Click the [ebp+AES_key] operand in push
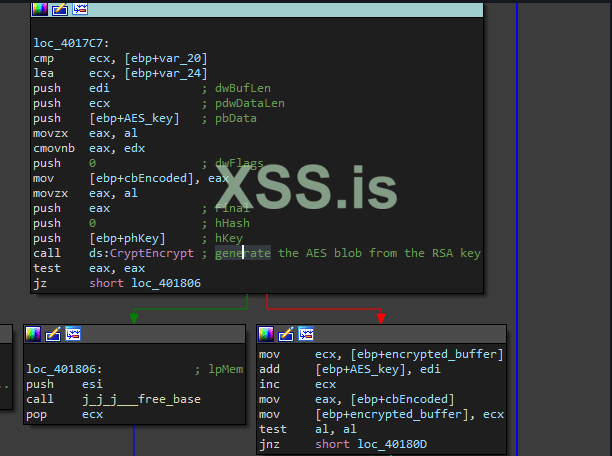This screenshot has width=612, height=456. point(134,118)
